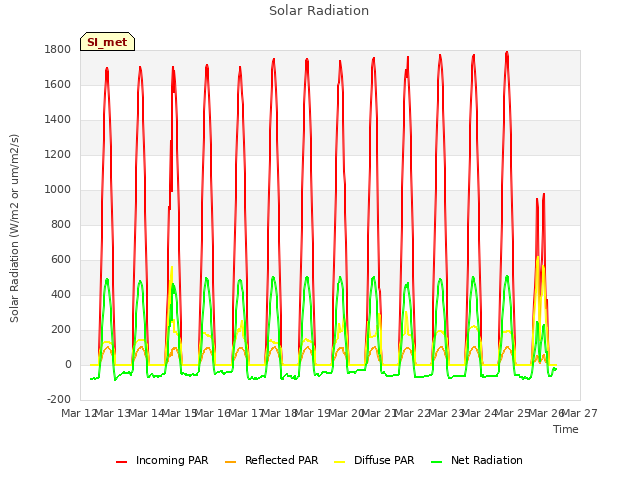This screenshot has height=480, width=640.
Task: Click the Mar 27 x-axis date label
Action: point(580,413)
